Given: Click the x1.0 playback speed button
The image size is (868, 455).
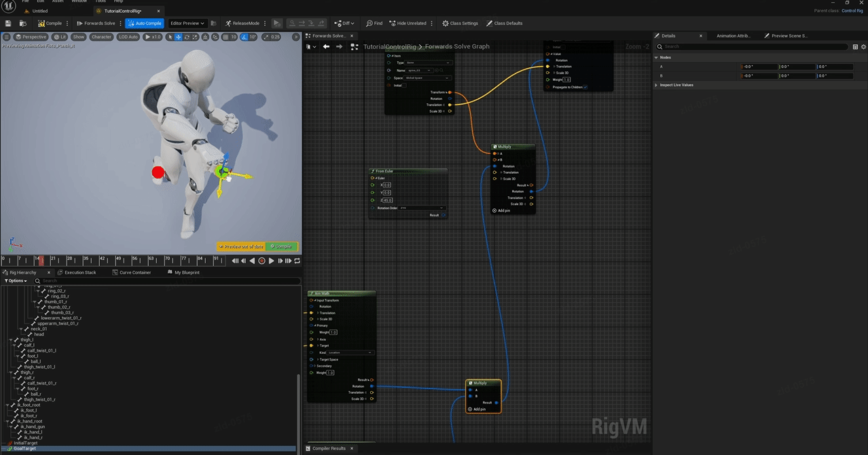Looking at the screenshot, I should pyautogui.click(x=153, y=37).
